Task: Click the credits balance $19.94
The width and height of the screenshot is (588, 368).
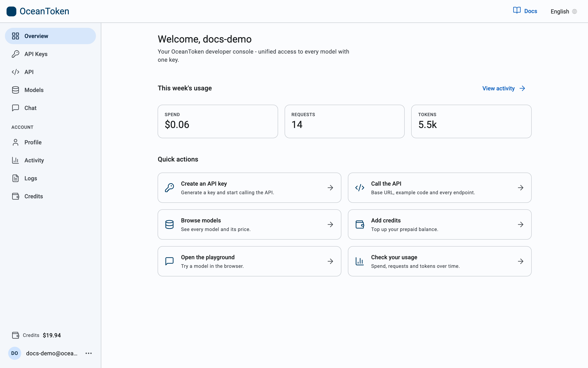Action: point(52,335)
